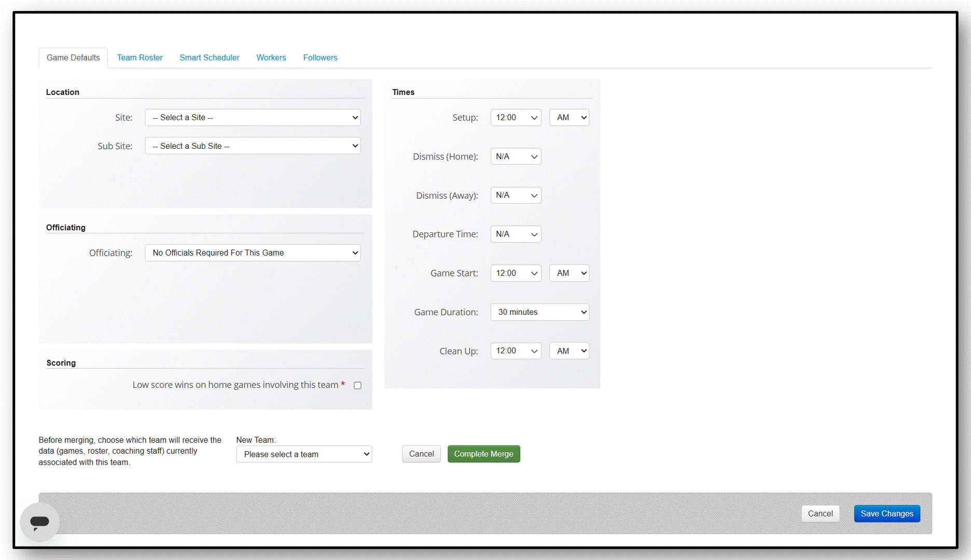Screen dimensions: 971x560
Task: Click Cancel beside Save Changes
Action: point(820,514)
